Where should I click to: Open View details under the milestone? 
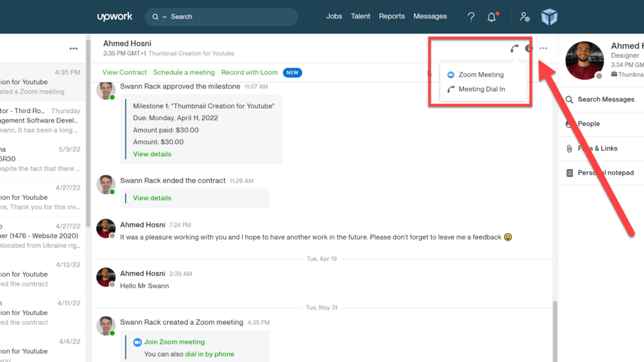pos(152,155)
